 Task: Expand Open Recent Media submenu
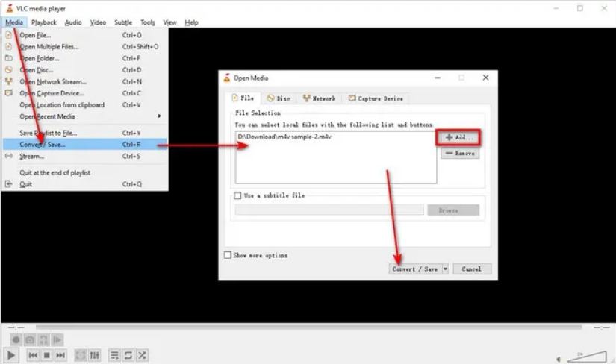coord(85,116)
